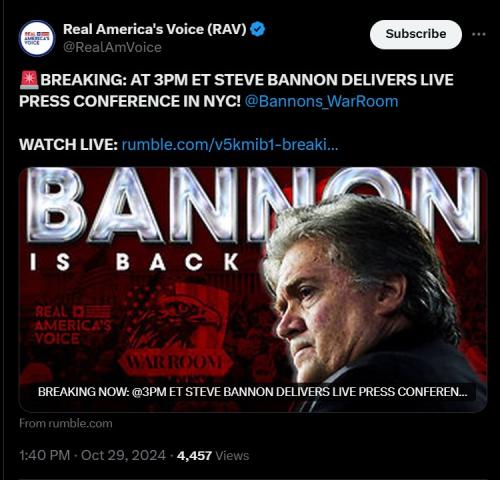The image size is (500, 480).
Task: Click the IS BACK text in the thumbnail
Action: pos(134,262)
